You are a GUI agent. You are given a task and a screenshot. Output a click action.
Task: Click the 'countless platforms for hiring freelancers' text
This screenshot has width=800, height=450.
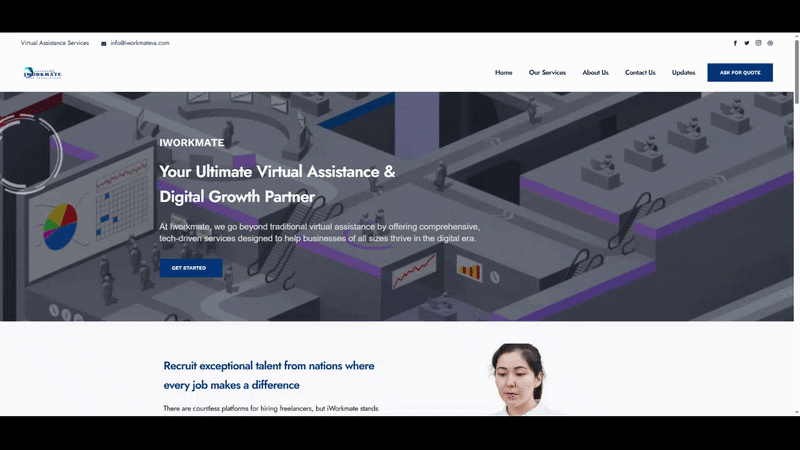[271, 408]
